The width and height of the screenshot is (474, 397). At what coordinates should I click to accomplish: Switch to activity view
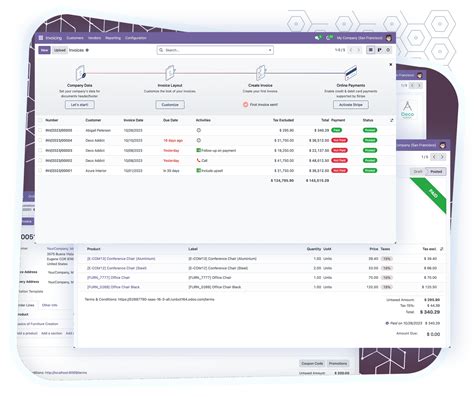(388, 50)
